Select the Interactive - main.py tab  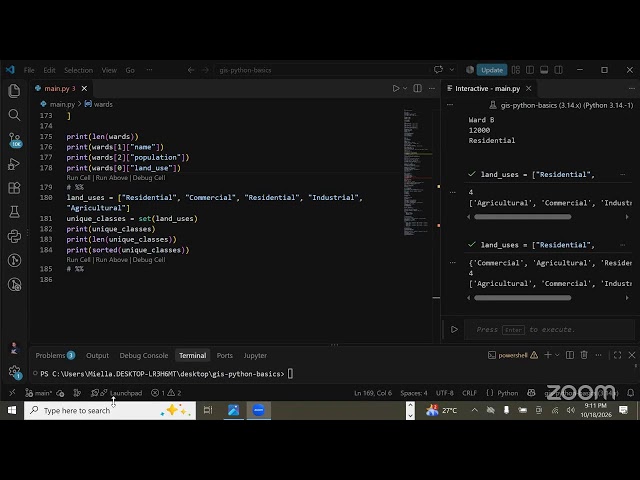[487, 89]
